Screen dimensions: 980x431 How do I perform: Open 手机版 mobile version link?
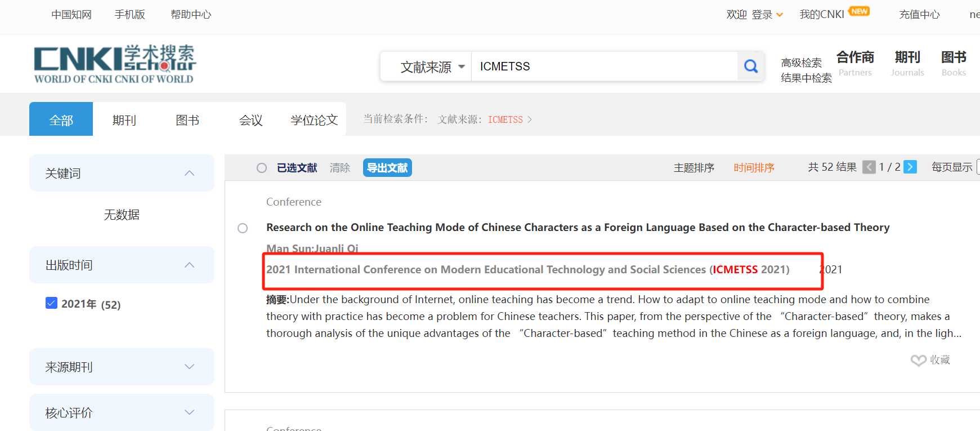point(130,15)
